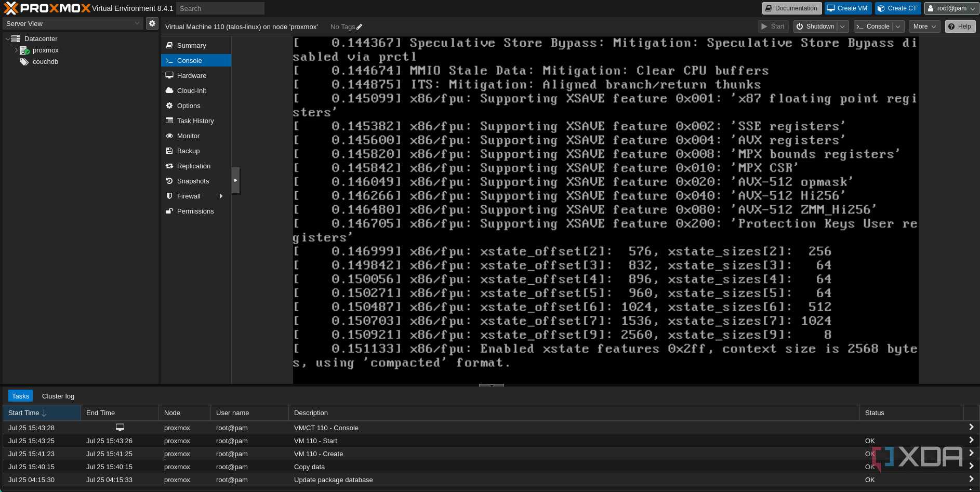Switch to the Tasks tab

click(x=20, y=396)
